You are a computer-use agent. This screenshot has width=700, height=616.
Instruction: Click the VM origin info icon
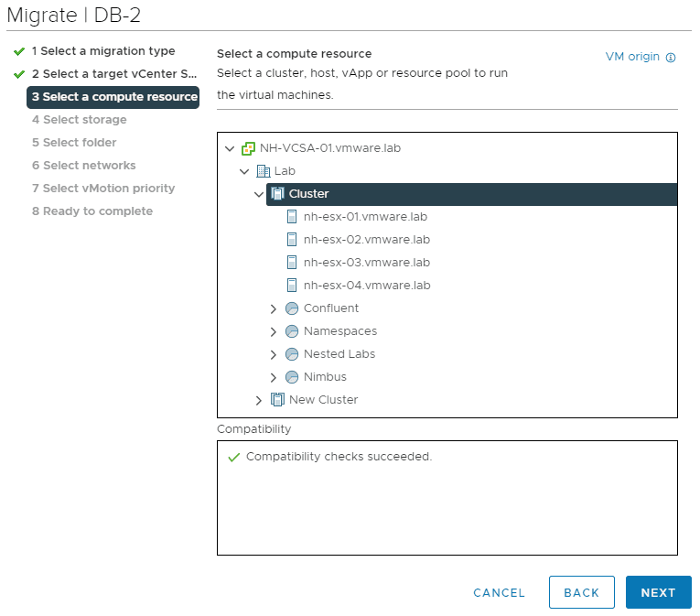tap(671, 57)
